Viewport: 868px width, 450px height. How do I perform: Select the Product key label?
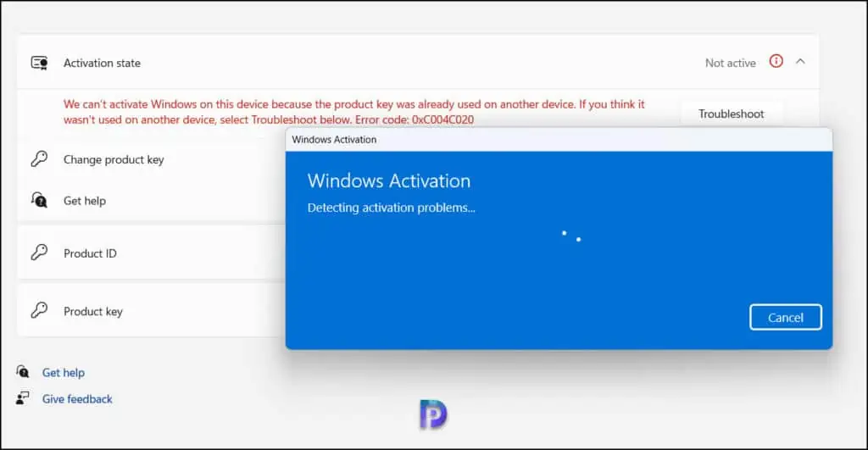(x=93, y=311)
